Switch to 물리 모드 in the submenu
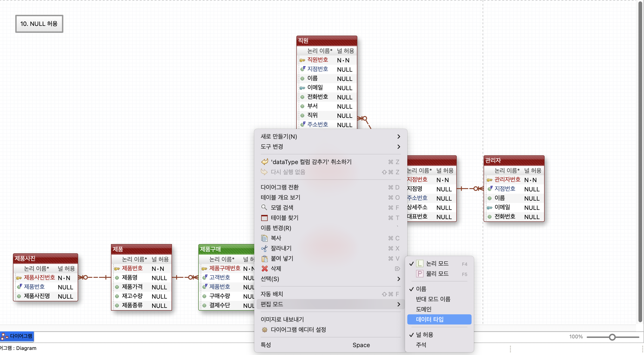The height and width of the screenshot is (355, 644). click(x=439, y=274)
